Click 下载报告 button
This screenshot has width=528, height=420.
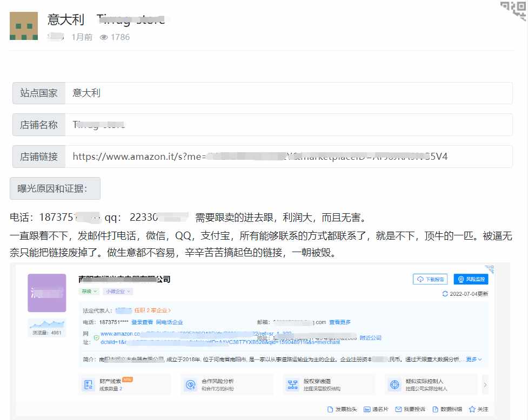(x=430, y=279)
